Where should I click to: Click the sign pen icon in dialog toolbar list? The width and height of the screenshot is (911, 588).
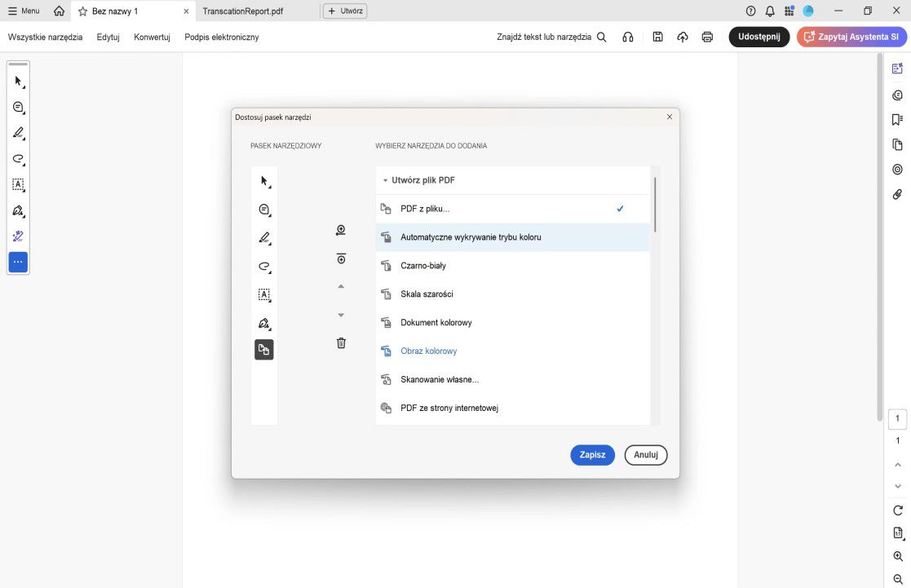click(x=264, y=323)
